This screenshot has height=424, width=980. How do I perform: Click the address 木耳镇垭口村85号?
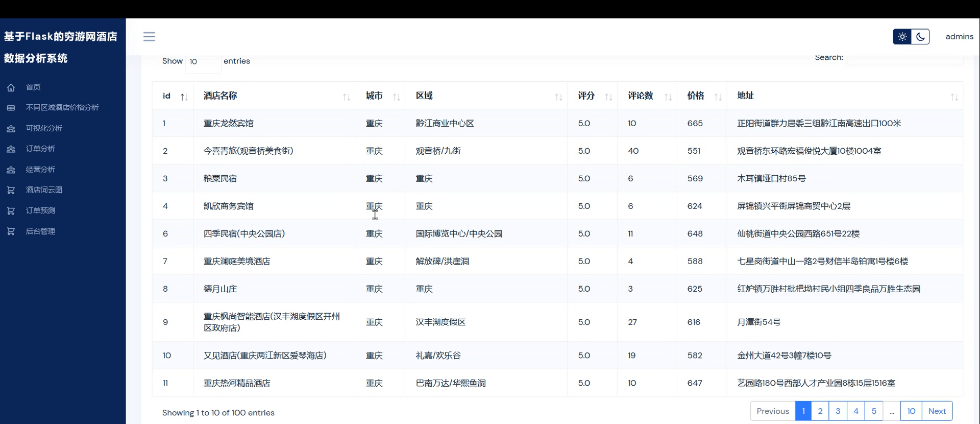pos(772,178)
